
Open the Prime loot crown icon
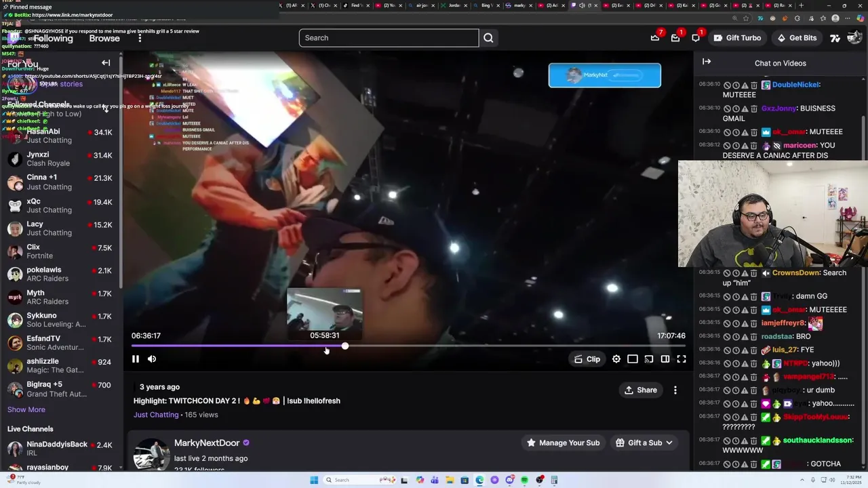(655, 38)
